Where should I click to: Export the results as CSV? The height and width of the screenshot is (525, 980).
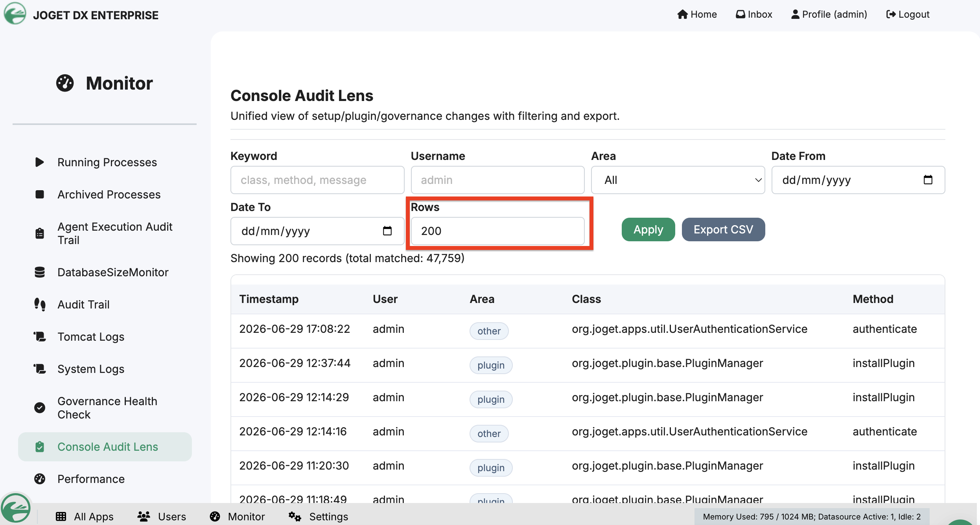723,229
